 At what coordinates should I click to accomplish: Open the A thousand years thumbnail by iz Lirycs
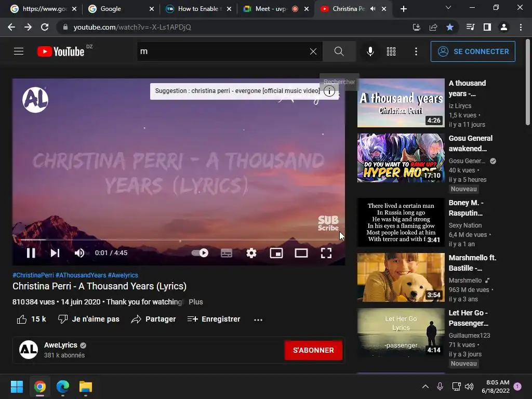tap(401, 103)
